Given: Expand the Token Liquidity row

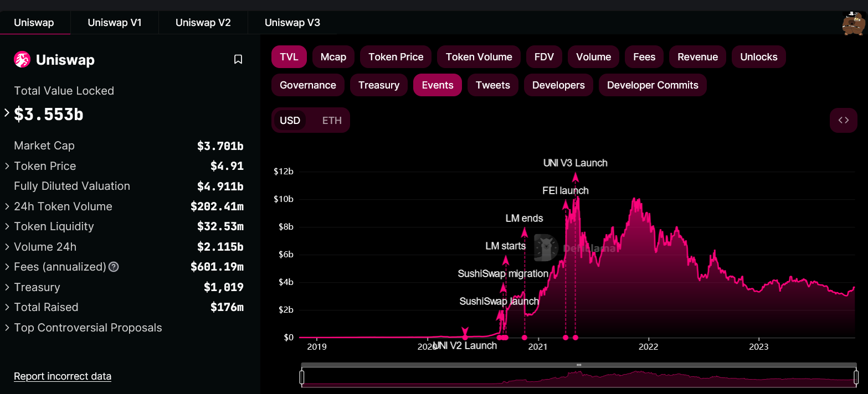Looking at the screenshot, I should (x=7, y=226).
